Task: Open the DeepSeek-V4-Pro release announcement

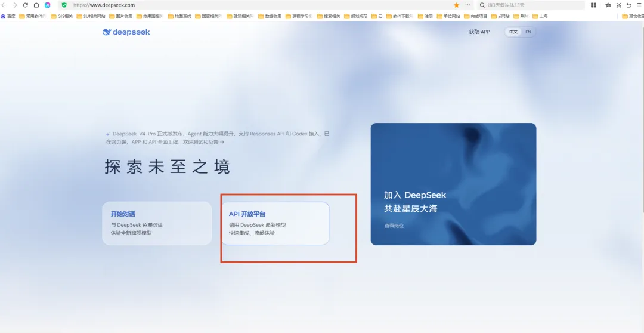Action: 217,138
